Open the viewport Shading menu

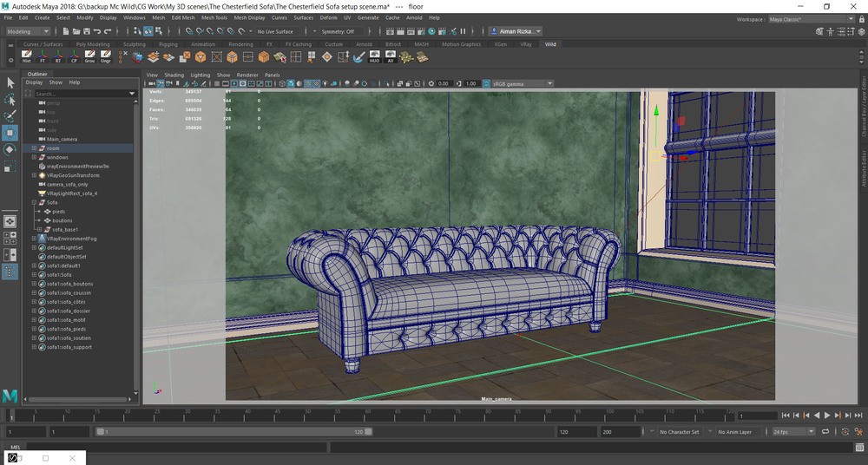174,75
